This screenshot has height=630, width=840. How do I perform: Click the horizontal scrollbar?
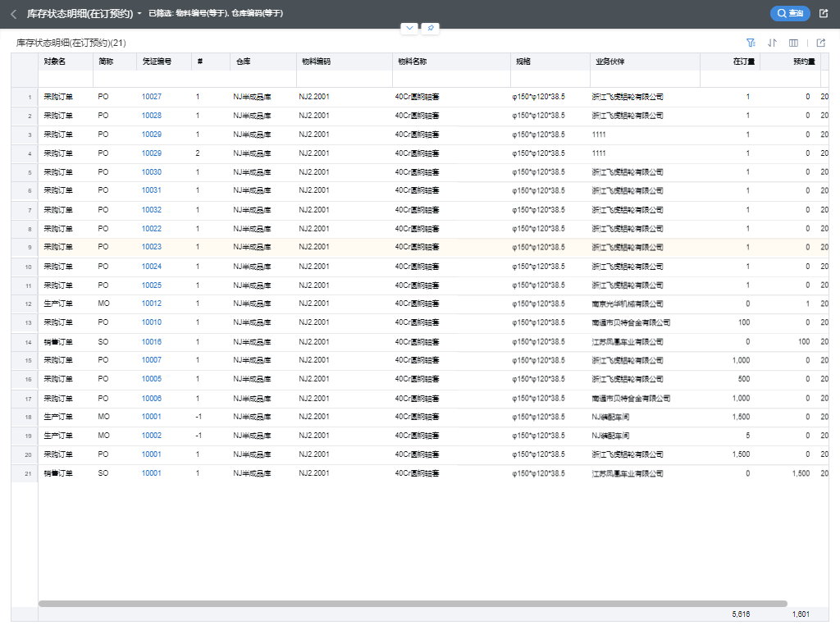tap(413, 604)
